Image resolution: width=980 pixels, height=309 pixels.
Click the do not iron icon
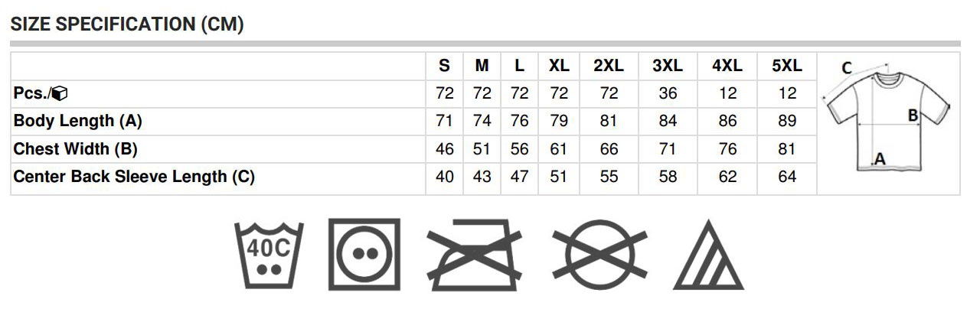pyautogui.click(x=474, y=254)
